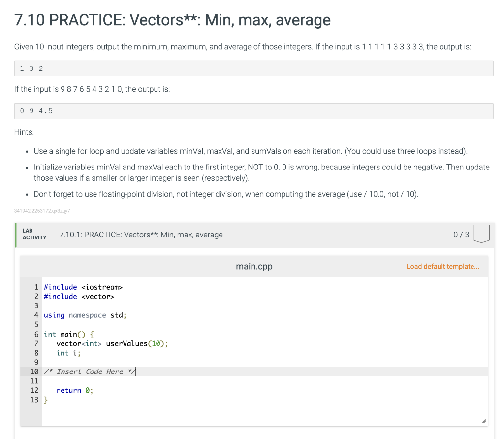Click line number 10 in the gutter
The height and width of the screenshot is (439, 504).
[x=34, y=371]
